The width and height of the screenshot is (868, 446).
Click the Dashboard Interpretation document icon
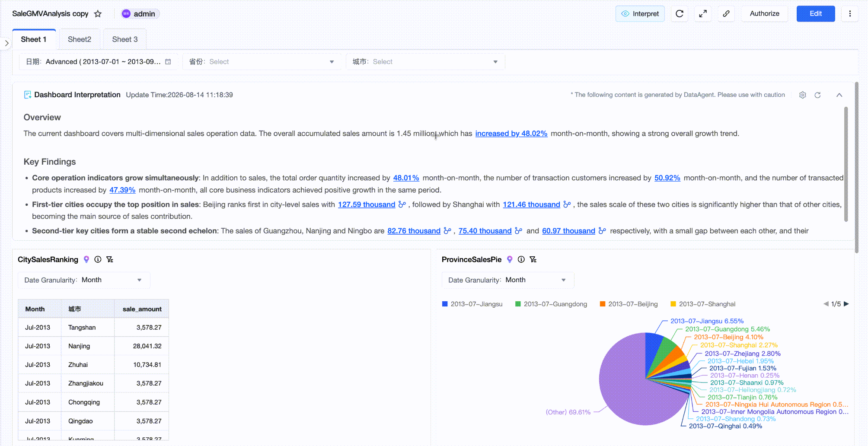coord(28,95)
